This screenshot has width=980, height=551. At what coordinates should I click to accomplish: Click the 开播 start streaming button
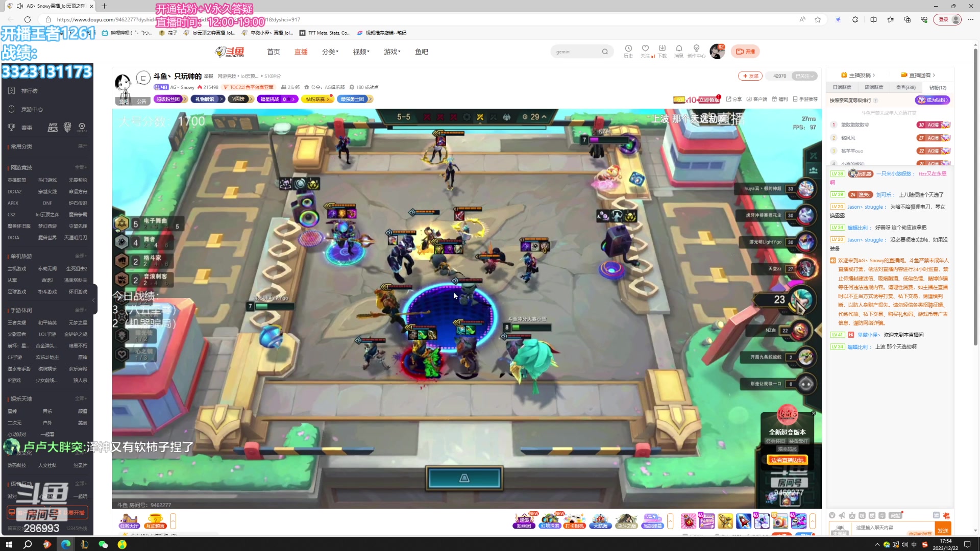click(745, 52)
